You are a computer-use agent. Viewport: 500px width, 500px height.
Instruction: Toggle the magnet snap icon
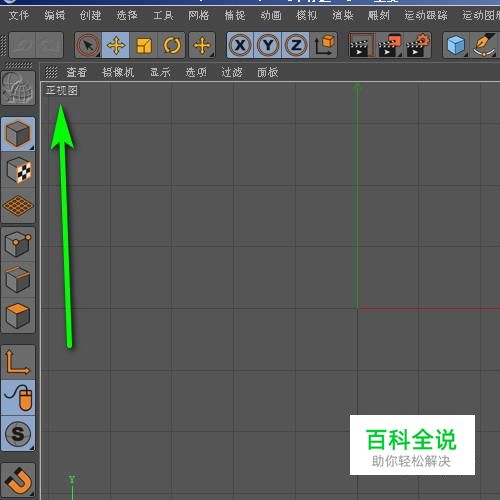click(18, 480)
